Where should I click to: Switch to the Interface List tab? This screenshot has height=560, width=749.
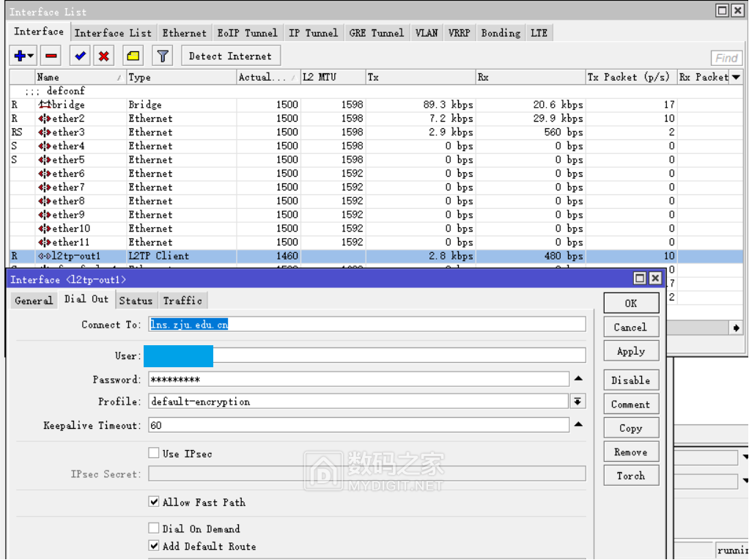point(113,33)
